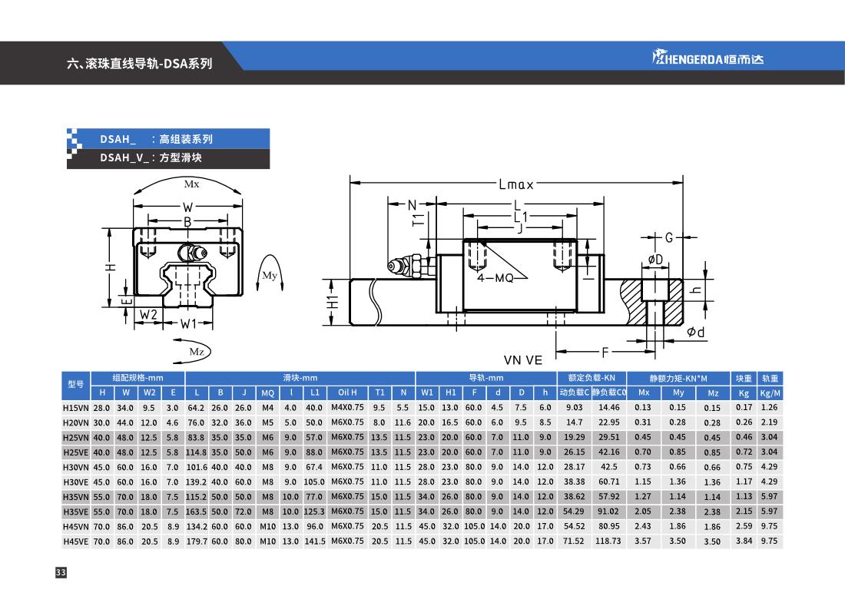Click the Lmax dimension label
Viewport: 845px width, 616px height.
(x=515, y=184)
